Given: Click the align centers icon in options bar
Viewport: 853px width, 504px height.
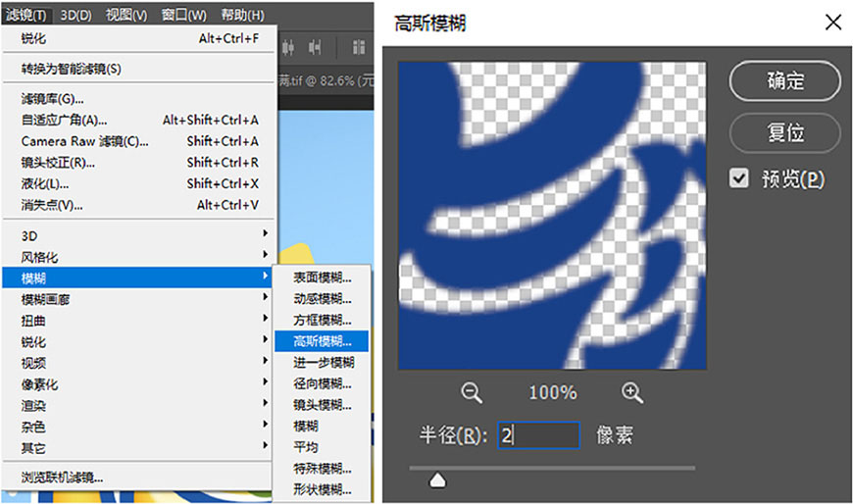Looking at the screenshot, I should tap(288, 48).
